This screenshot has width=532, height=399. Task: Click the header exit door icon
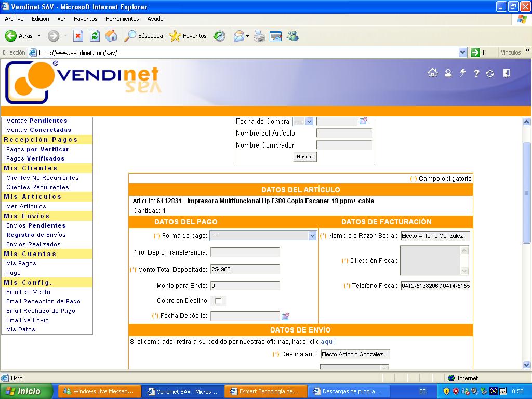point(507,73)
